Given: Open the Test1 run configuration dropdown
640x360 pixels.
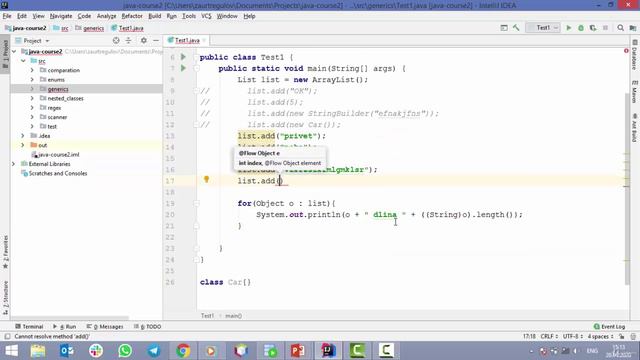Looking at the screenshot, I should pos(543,28).
